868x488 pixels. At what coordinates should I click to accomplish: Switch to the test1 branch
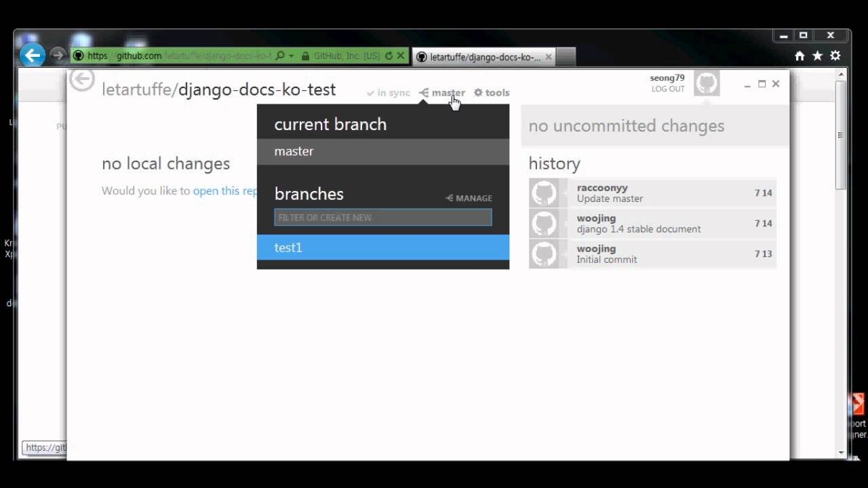click(x=383, y=247)
